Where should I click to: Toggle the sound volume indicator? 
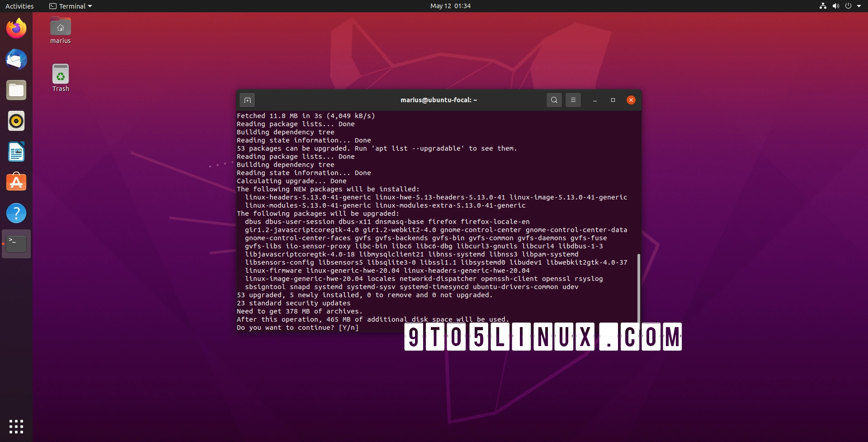(x=836, y=6)
